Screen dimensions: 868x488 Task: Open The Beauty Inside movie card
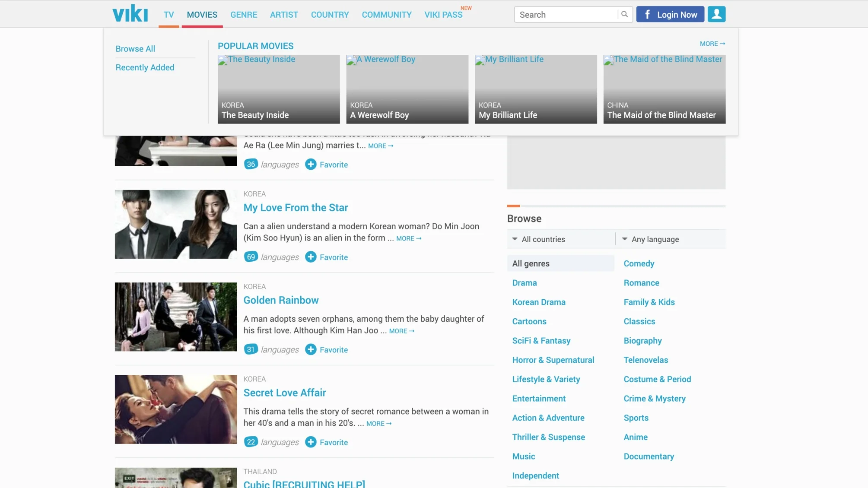[279, 89]
